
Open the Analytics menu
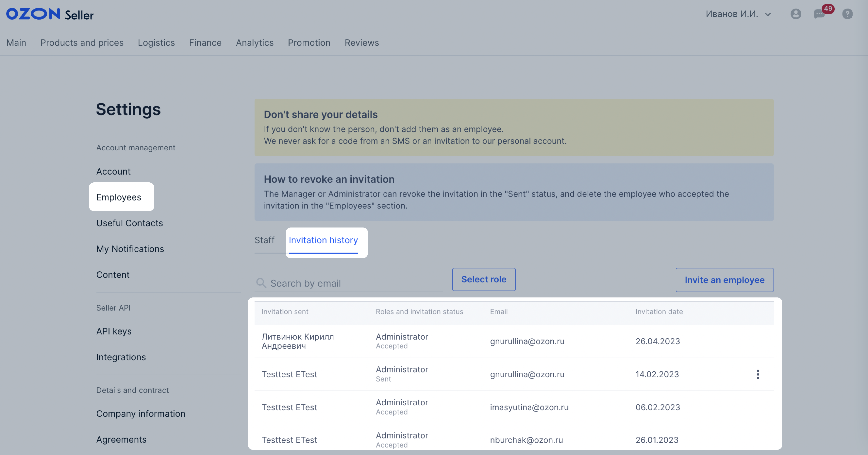click(x=254, y=43)
